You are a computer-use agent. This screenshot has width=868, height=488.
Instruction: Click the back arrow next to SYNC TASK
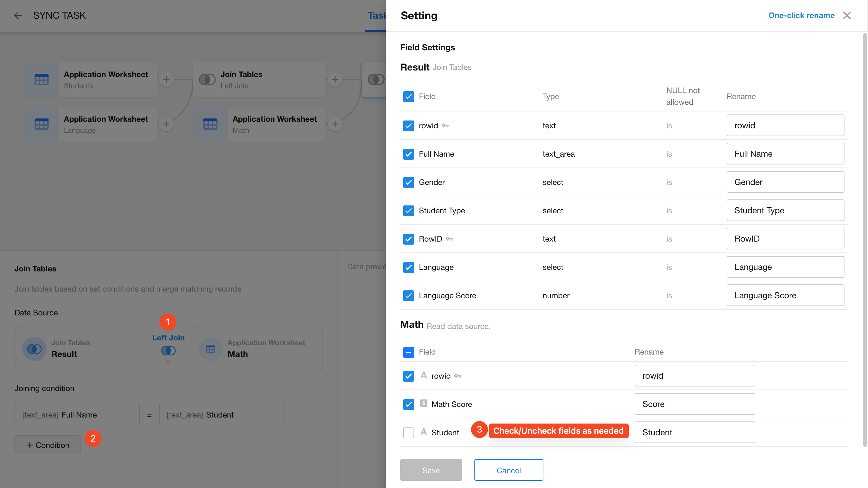point(18,15)
